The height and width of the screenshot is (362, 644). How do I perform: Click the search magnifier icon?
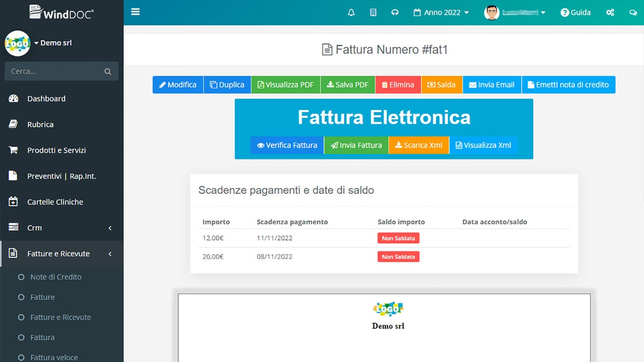[x=108, y=71]
